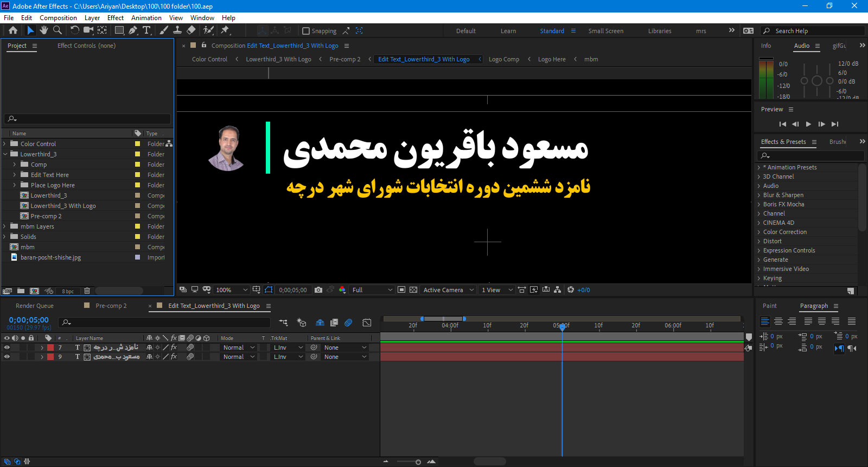The height and width of the screenshot is (467, 868).
Task: Toggle Snapping checkbox
Action: tap(306, 31)
